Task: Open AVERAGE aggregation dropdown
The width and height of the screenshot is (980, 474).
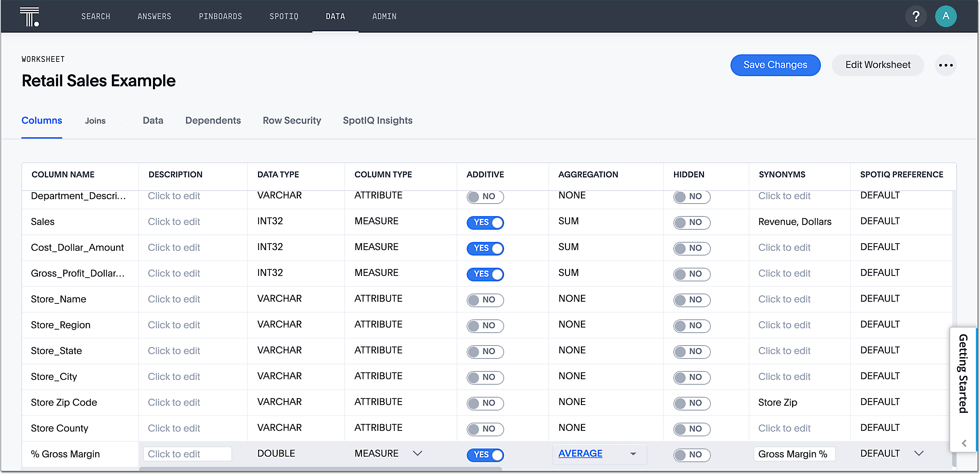Action: pyautogui.click(x=633, y=454)
